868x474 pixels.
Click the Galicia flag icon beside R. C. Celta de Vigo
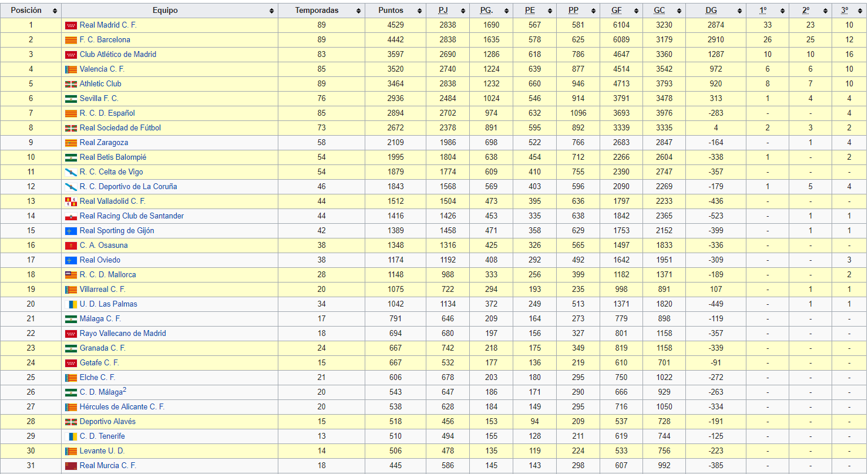70,172
